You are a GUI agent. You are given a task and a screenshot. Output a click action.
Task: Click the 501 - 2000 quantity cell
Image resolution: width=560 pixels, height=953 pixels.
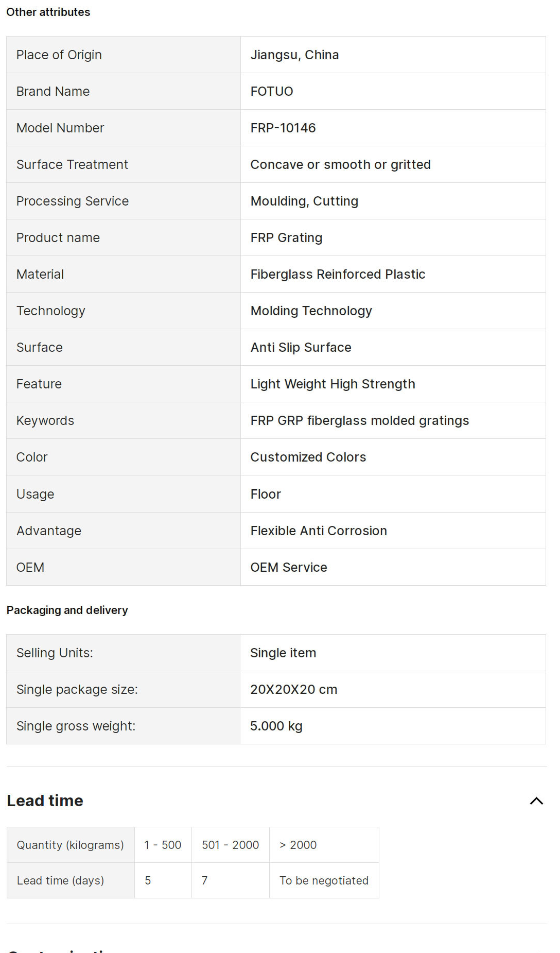[x=230, y=845]
